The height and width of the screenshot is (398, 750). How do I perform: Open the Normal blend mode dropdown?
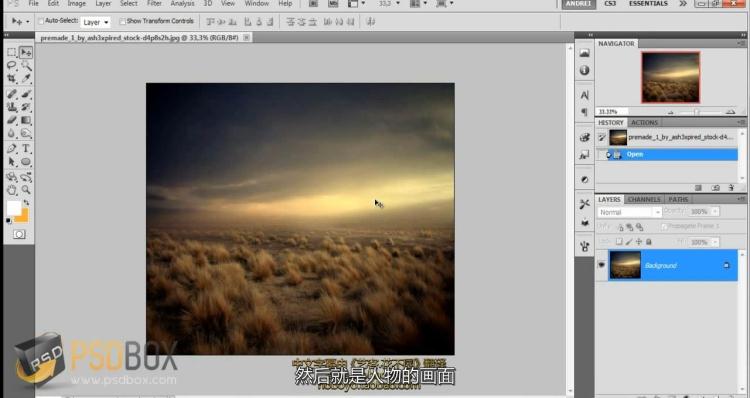629,212
